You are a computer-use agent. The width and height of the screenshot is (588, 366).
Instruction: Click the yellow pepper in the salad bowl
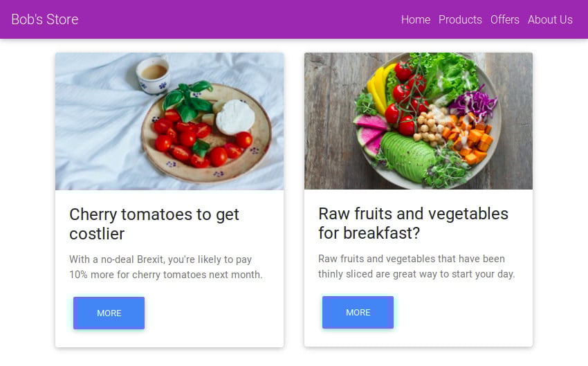(377, 87)
